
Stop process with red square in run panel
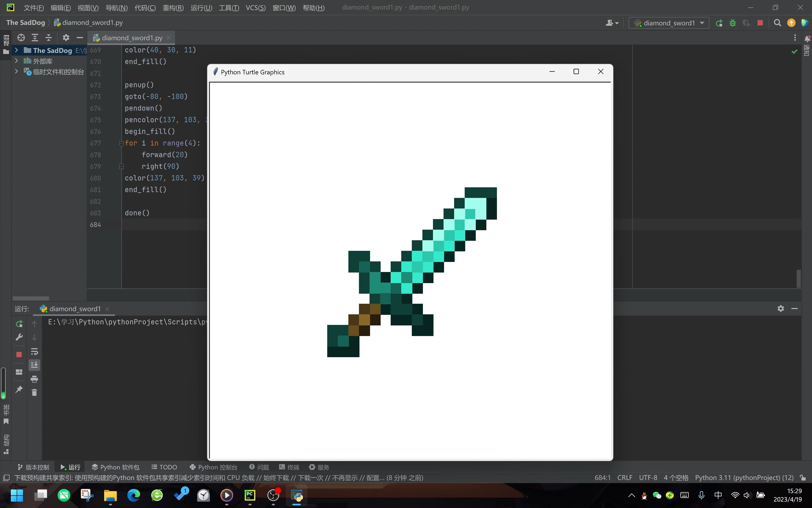tap(19, 355)
